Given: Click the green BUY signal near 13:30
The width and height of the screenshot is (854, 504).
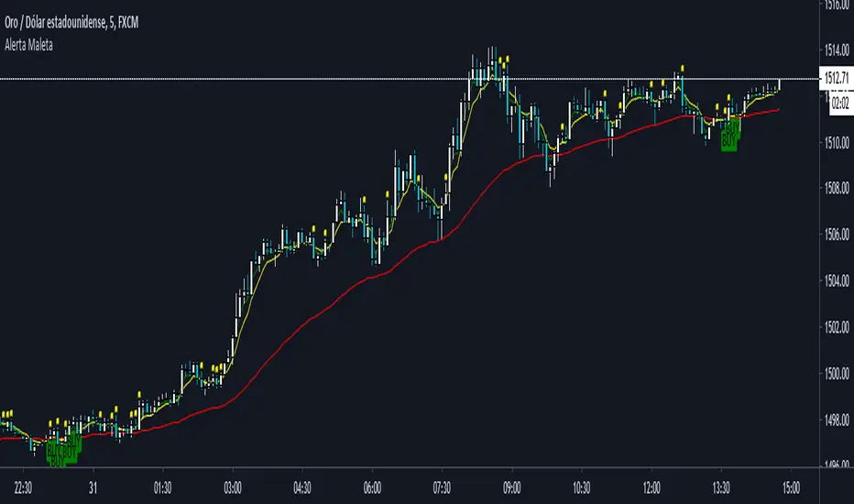Looking at the screenshot, I should coord(729,138).
